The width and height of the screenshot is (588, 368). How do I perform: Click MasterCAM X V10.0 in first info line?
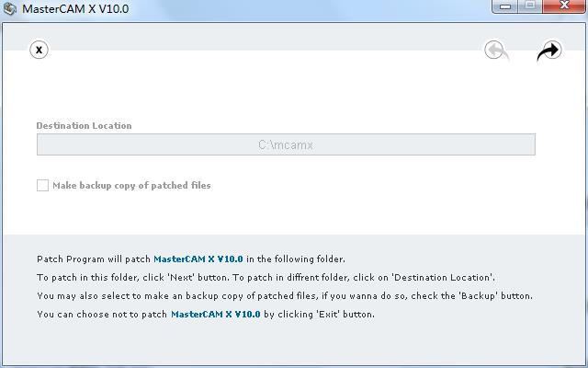tap(198, 259)
